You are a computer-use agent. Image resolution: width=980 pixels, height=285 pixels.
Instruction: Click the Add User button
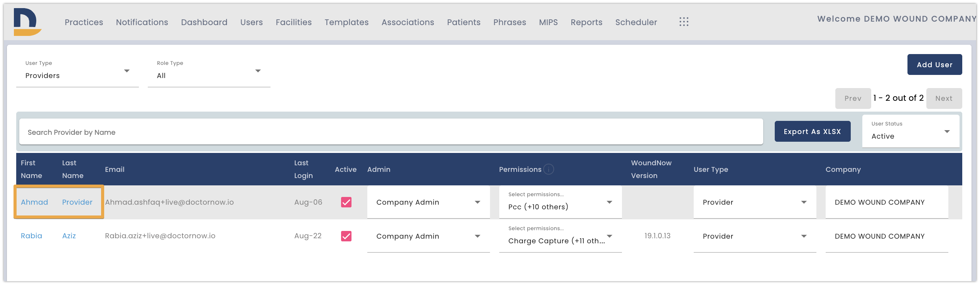(934, 64)
